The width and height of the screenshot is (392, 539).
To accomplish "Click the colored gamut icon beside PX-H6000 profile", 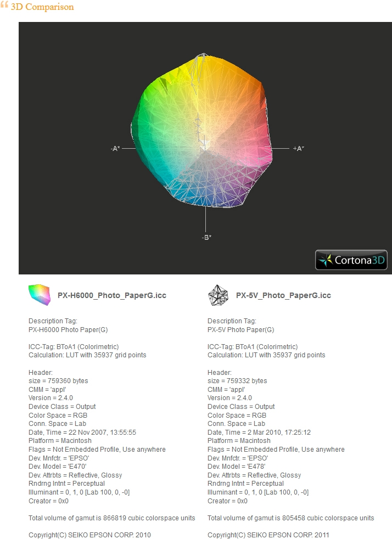I will (40, 295).
